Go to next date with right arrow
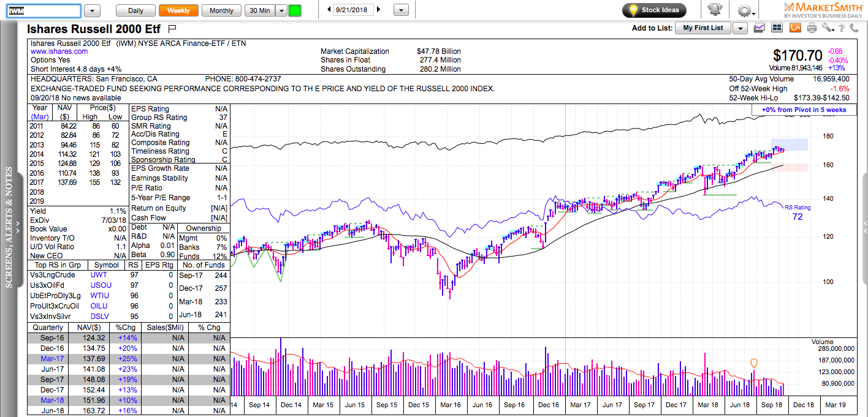 point(378,10)
